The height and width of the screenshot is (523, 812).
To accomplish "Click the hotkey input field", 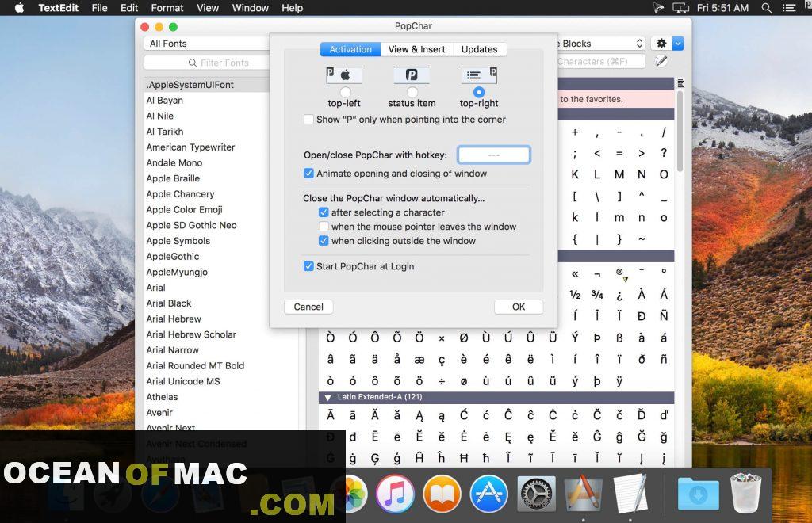I will tap(494, 155).
